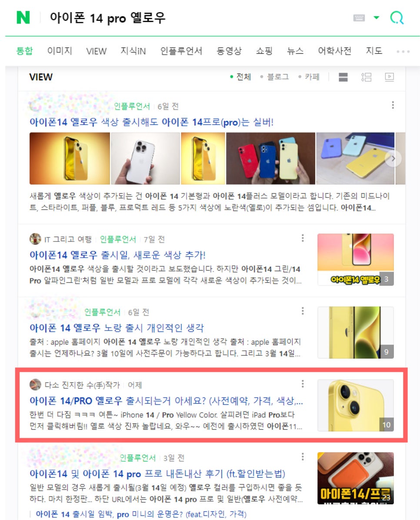Switch to the card list view icon
This screenshot has height=520, width=420.
click(x=343, y=77)
